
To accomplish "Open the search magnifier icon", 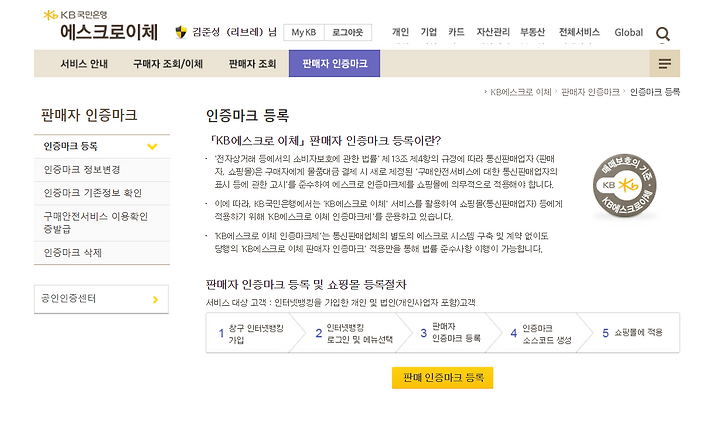I will pyautogui.click(x=663, y=34).
